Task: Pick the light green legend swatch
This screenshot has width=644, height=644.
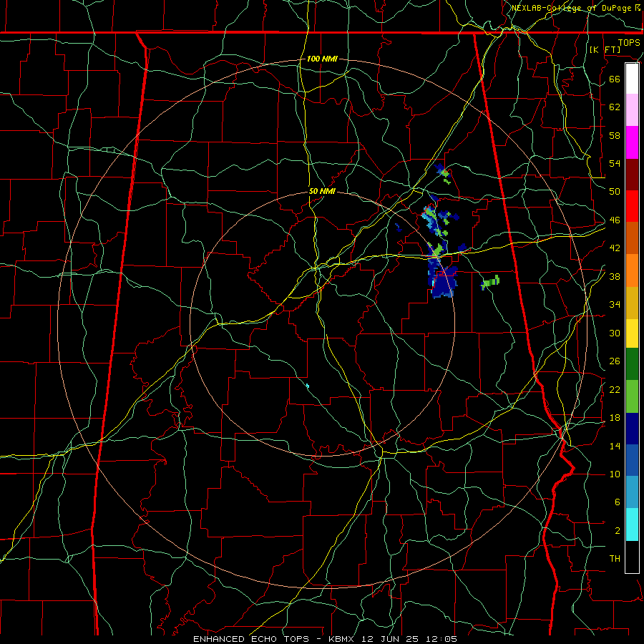Action: (632, 396)
